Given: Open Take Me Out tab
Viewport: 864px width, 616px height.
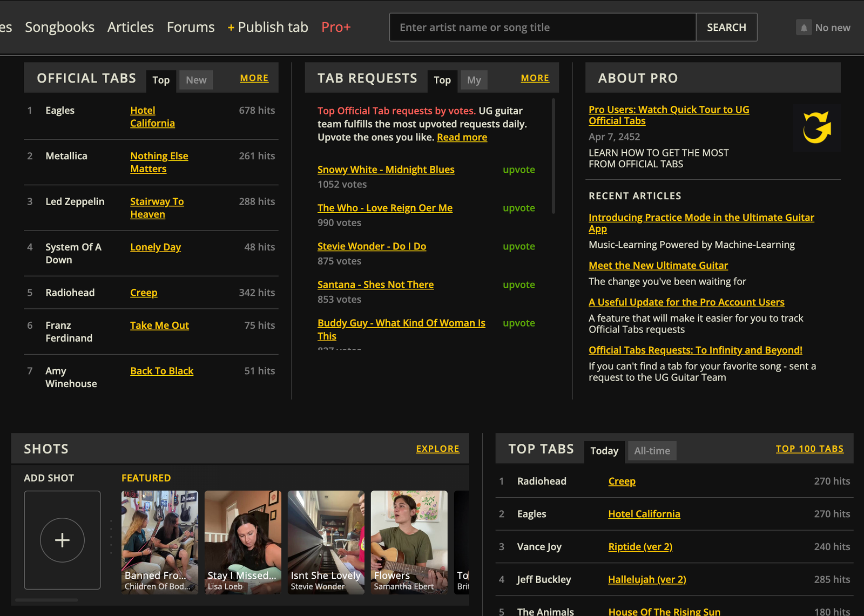Looking at the screenshot, I should [159, 326].
